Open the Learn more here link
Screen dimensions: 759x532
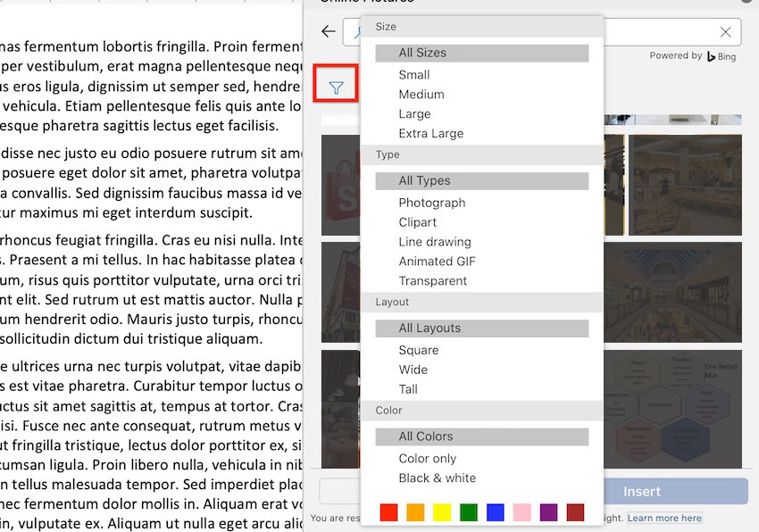[x=664, y=517]
